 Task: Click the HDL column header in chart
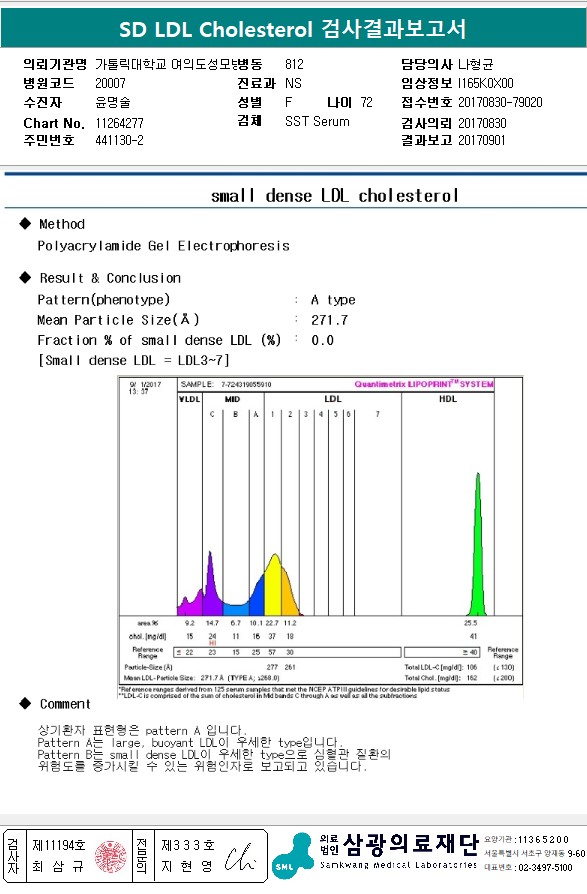coord(448,399)
